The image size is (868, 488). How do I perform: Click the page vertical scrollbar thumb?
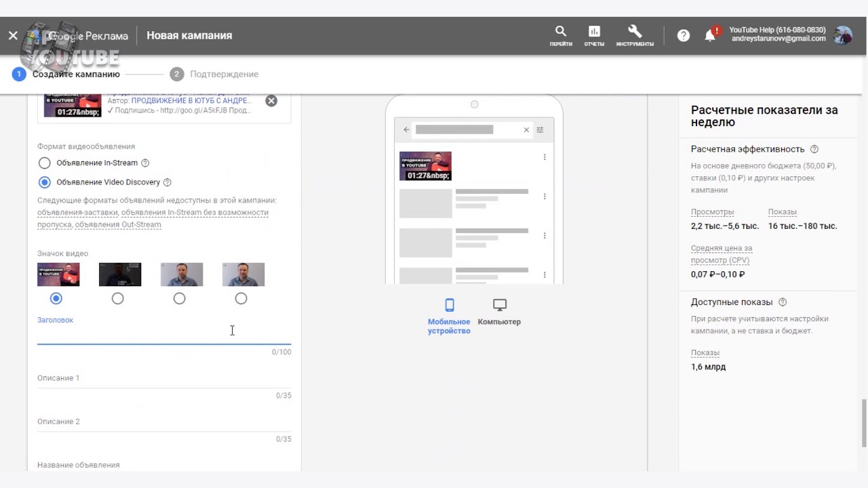864,423
